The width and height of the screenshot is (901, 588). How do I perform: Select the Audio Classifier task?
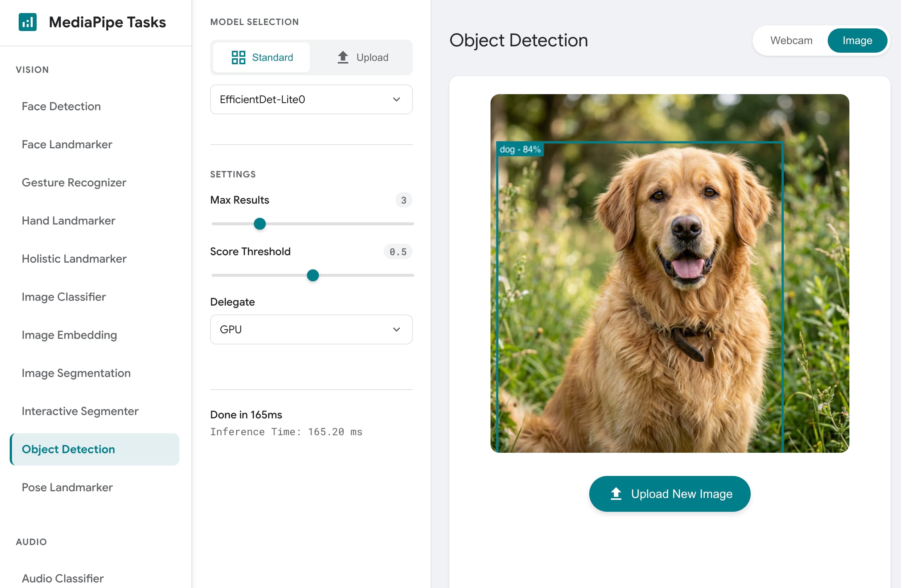pos(62,578)
